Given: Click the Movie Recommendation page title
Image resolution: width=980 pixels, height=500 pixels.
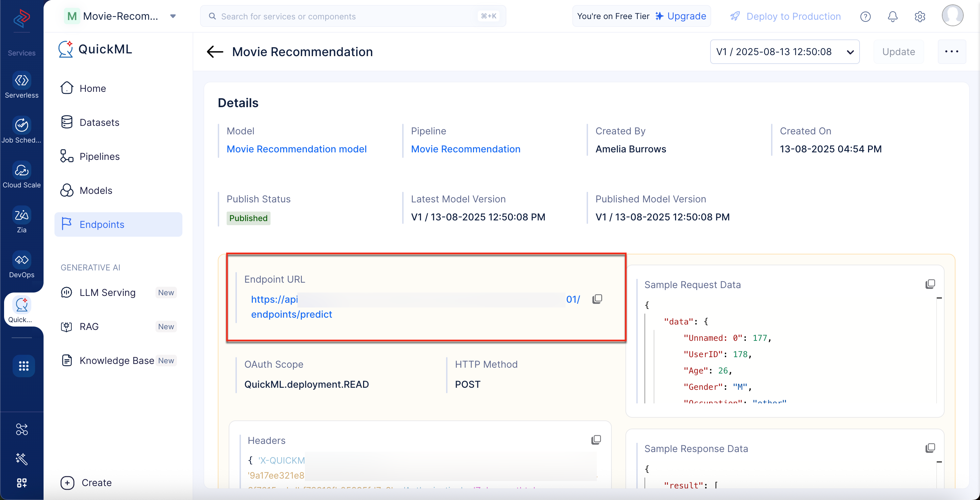Looking at the screenshot, I should [x=303, y=52].
